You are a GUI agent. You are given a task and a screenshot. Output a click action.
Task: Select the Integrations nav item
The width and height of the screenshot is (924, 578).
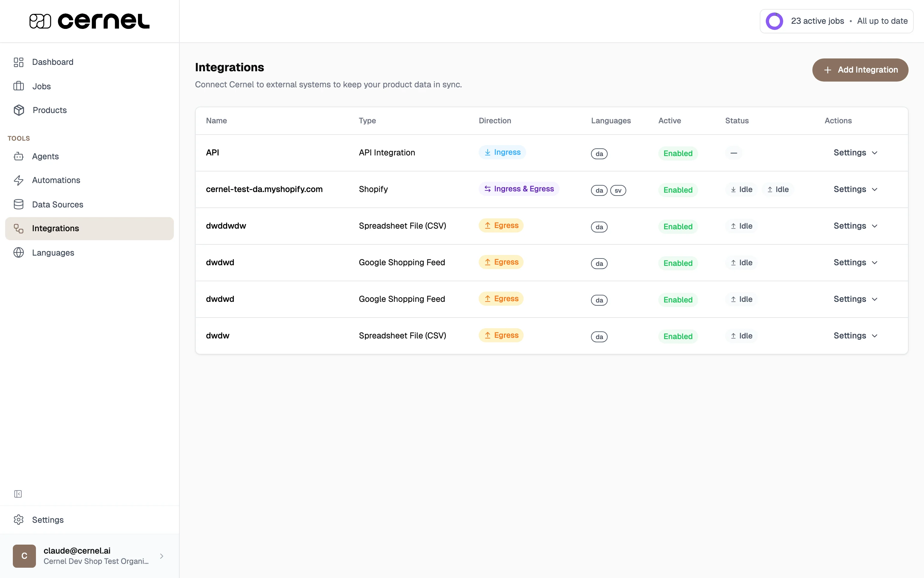89,228
